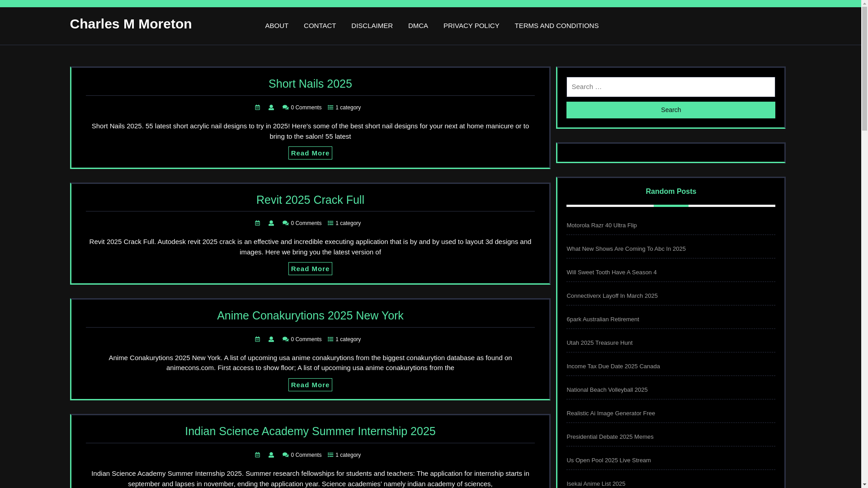The width and height of the screenshot is (868, 488).
Task: Click 1 category text under Anime Conakurytions post
Action: click(348, 339)
